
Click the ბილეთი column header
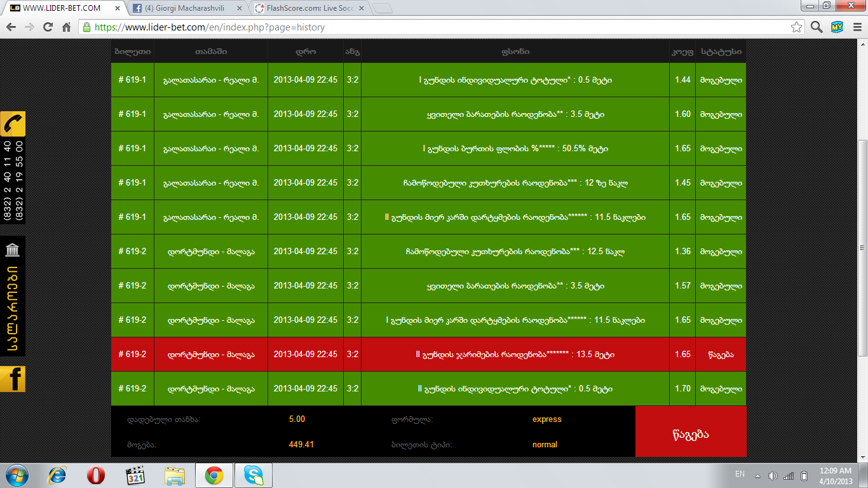[133, 51]
